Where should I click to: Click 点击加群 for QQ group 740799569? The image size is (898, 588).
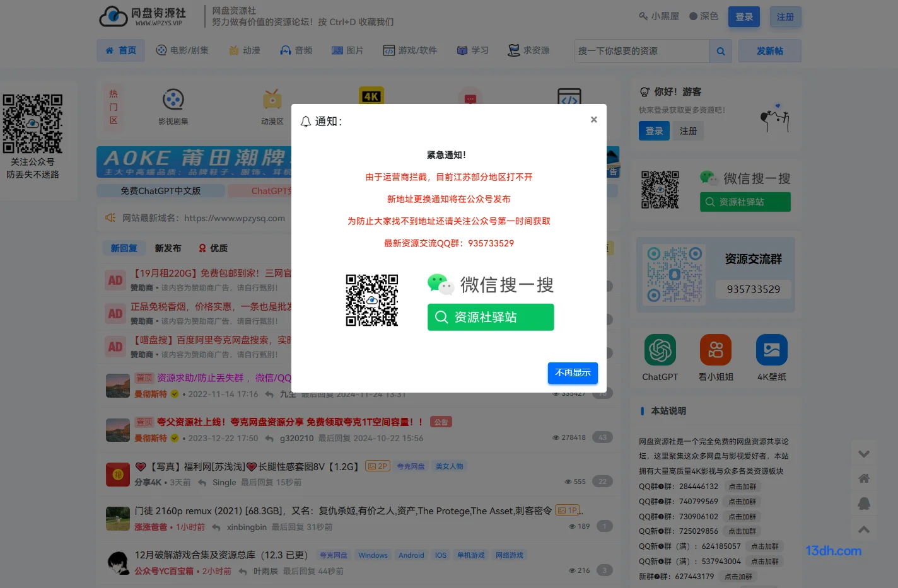742,502
